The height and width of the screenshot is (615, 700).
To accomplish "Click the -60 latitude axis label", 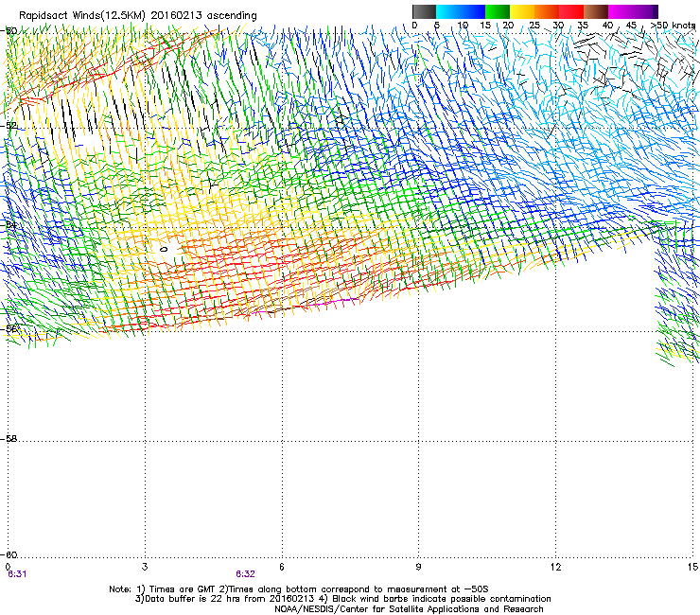I will pyautogui.click(x=9, y=554).
